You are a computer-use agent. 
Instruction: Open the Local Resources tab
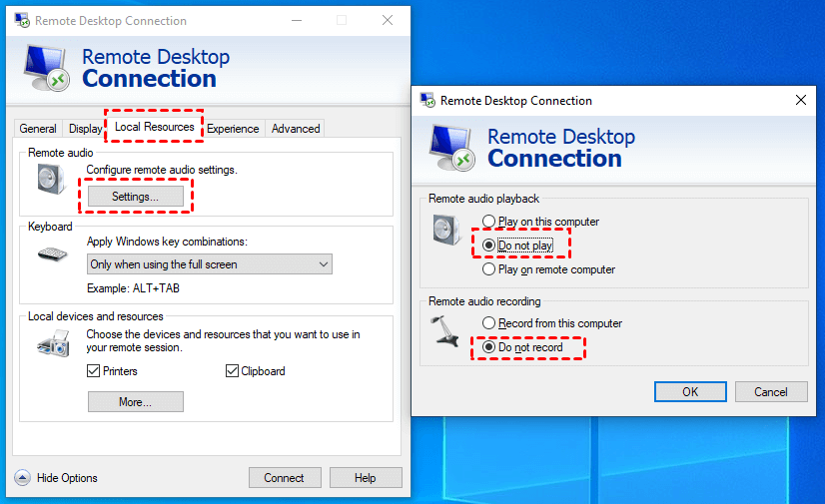click(154, 127)
